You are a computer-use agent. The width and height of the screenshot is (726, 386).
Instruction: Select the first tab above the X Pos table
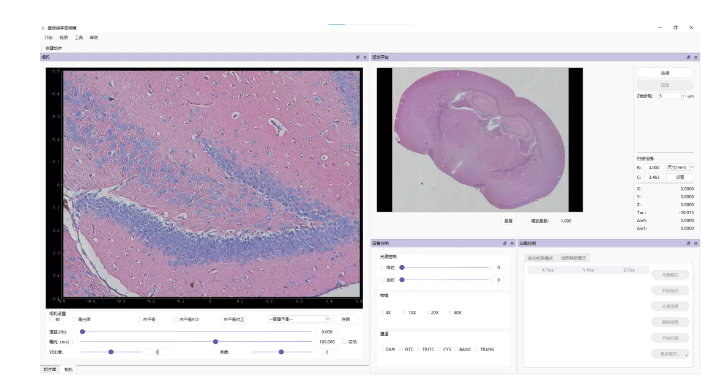point(540,258)
